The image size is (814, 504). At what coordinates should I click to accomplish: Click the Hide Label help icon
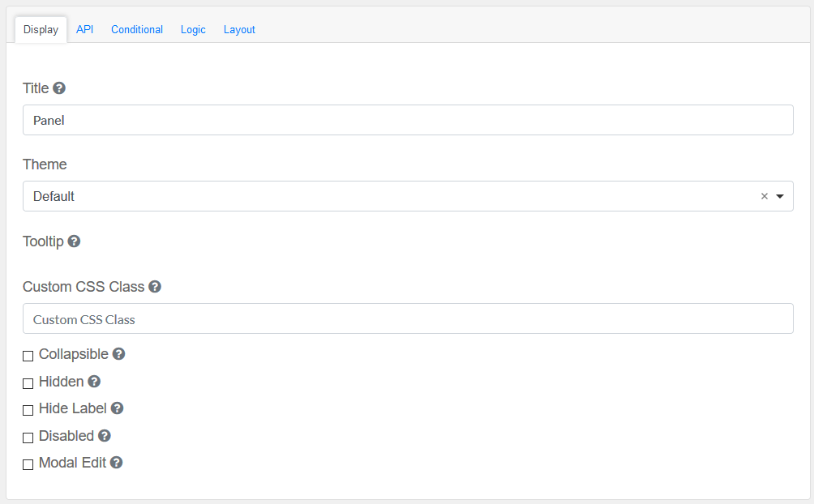pos(117,408)
